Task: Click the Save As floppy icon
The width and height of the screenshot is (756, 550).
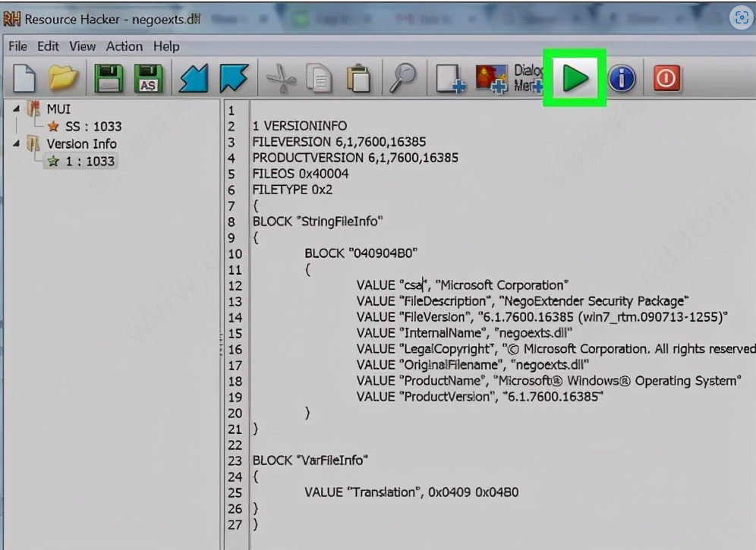Action: pyautogui.click(x=149, y=78)
